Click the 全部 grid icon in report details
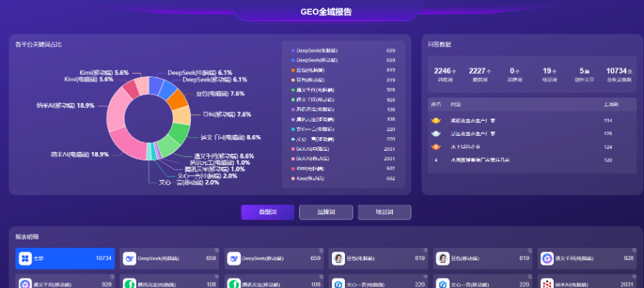 coord(25,259)
